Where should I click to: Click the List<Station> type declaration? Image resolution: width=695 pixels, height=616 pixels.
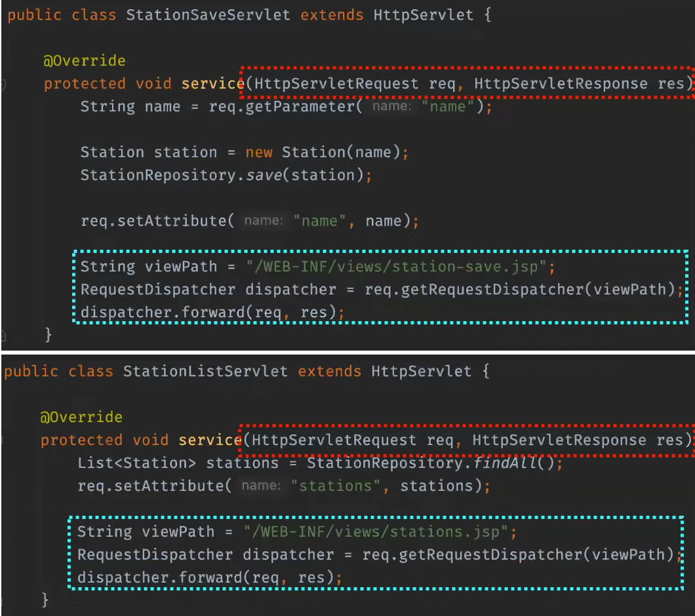pos(136,463)
